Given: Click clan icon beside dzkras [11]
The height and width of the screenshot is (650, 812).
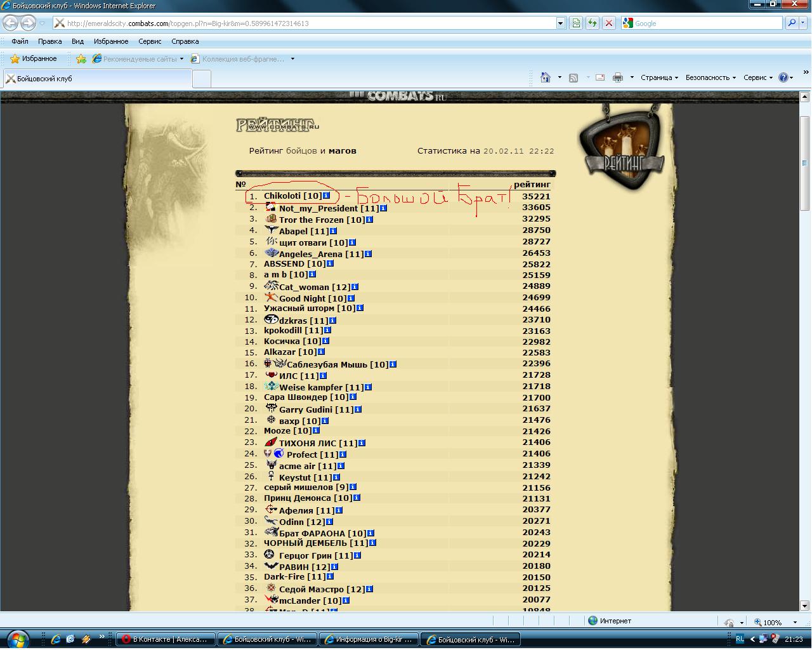Looking at the screenshot, I should [x=271, y=319].
